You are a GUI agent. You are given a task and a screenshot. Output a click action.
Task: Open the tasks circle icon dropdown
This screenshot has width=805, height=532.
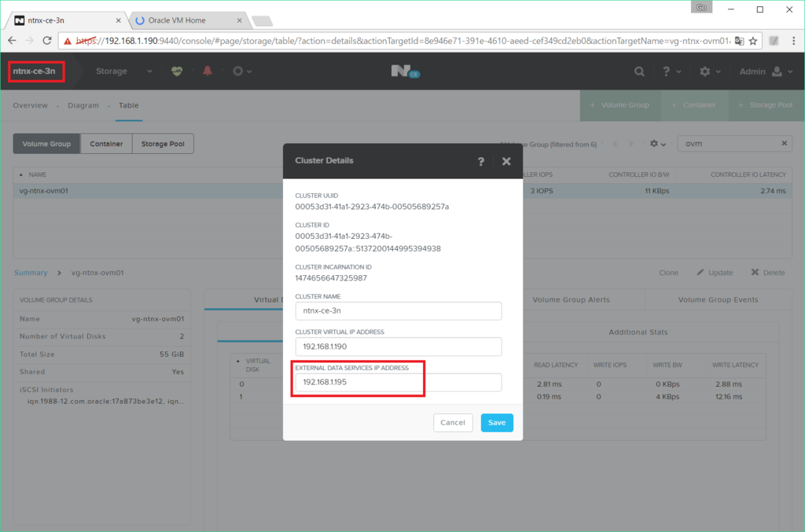click(x=242, y=72)
